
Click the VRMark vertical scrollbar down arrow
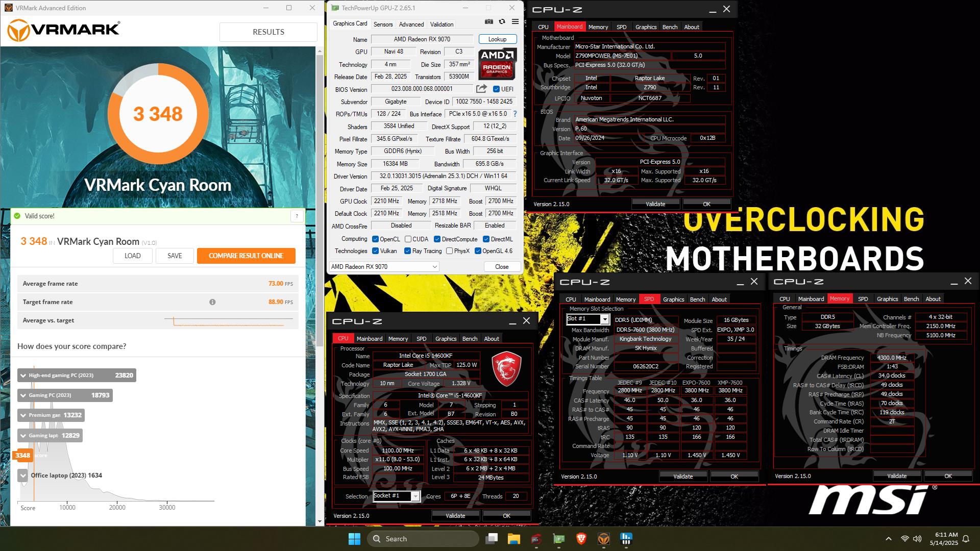click(320, 521)
